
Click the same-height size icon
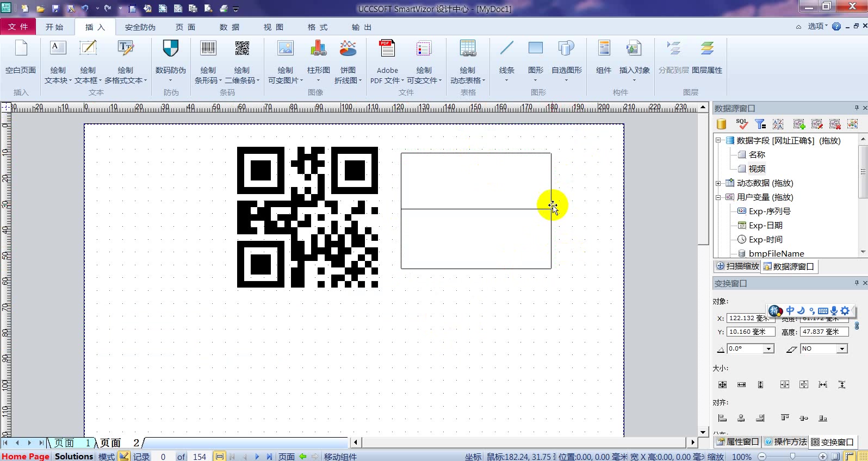coord(760,385)
